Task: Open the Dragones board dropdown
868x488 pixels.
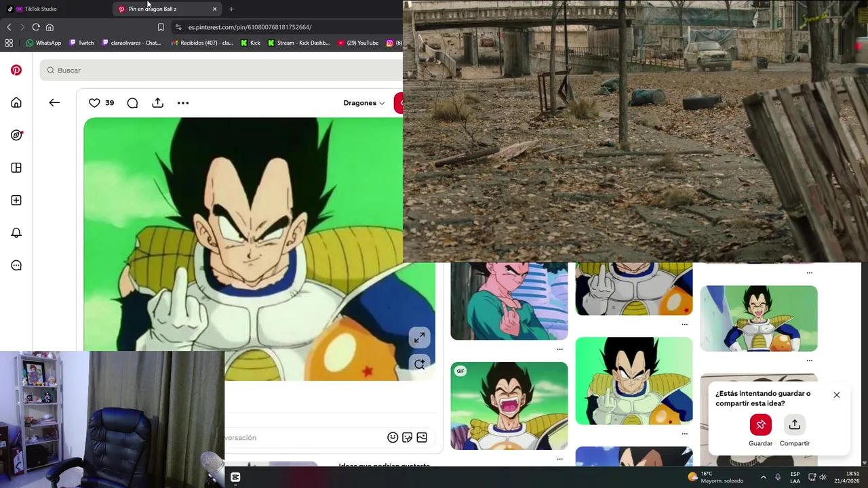Action: coord(364,103)
